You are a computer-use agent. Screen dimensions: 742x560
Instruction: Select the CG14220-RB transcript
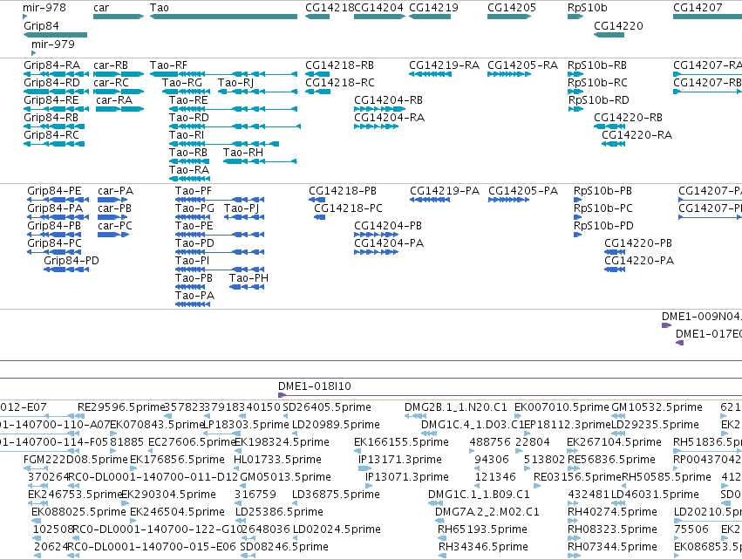[609, 126]
